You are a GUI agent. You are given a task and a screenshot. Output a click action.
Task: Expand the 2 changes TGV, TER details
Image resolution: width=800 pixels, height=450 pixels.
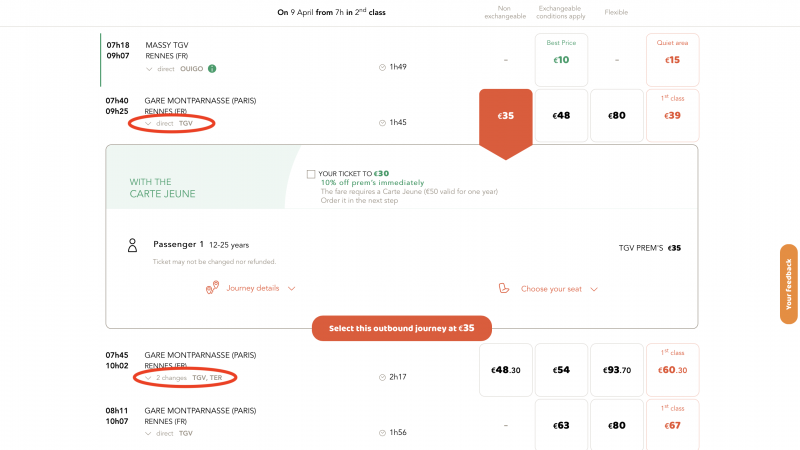148,378
